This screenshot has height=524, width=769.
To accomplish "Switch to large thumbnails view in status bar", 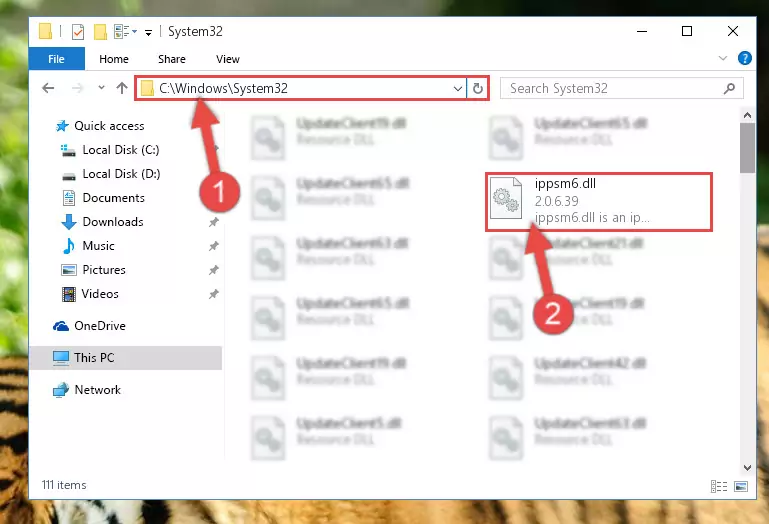I will [x=741, y=486].
